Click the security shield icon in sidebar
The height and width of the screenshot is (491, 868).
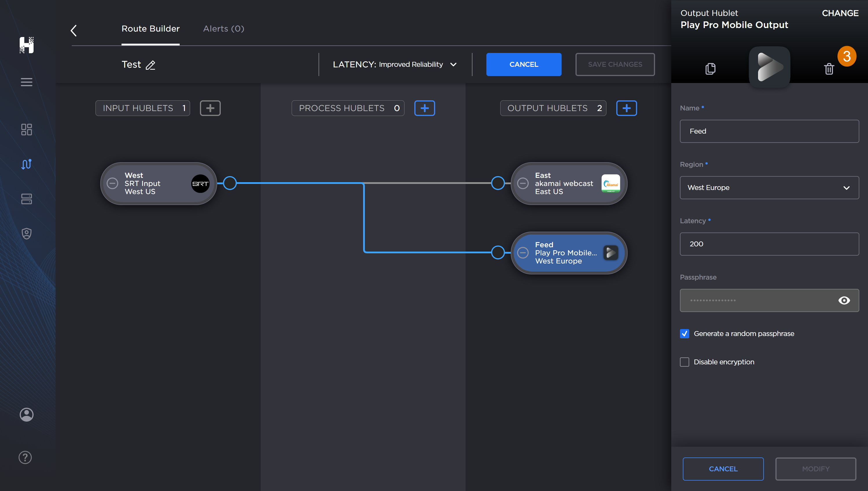26,233
